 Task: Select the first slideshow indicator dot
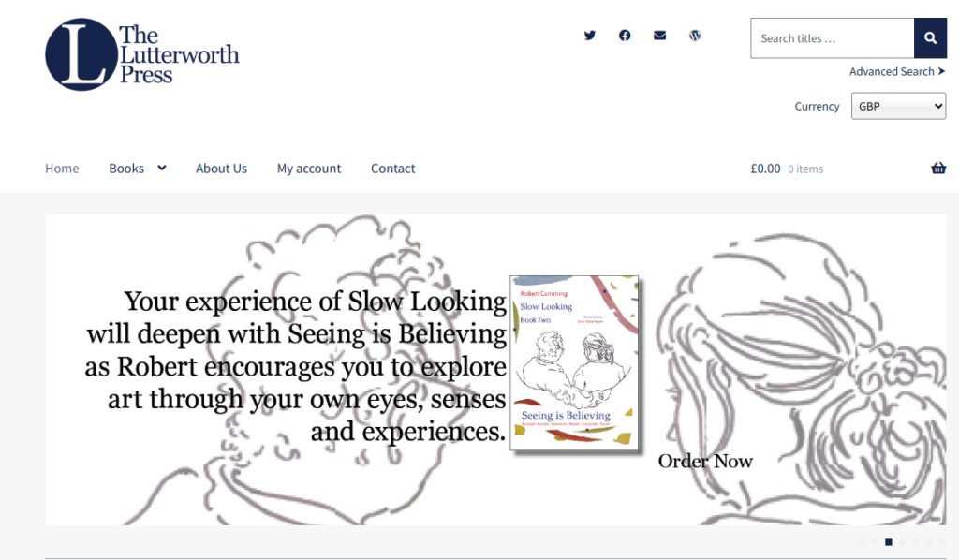862,541
